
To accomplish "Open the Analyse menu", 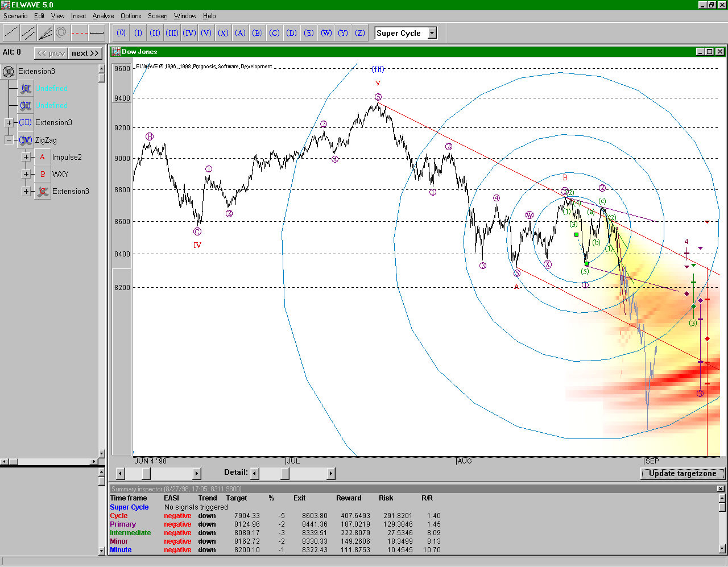I will (103, 16).
